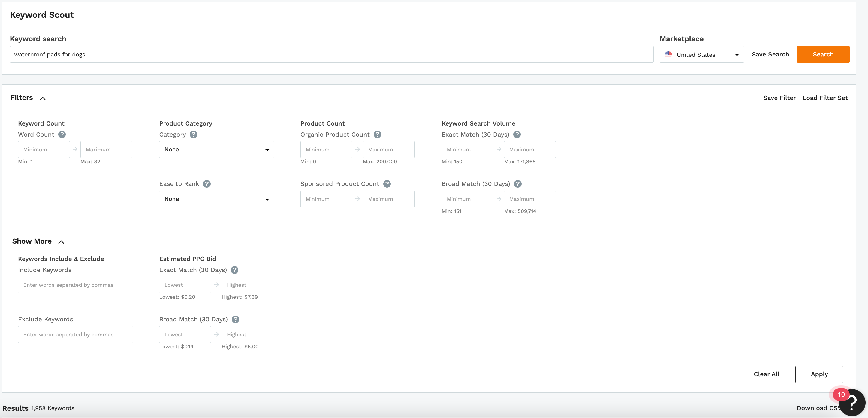Click Search Volume Exact Match Maximum field
The width and height of the screenshot is (868, 418).
pos(530,150)
